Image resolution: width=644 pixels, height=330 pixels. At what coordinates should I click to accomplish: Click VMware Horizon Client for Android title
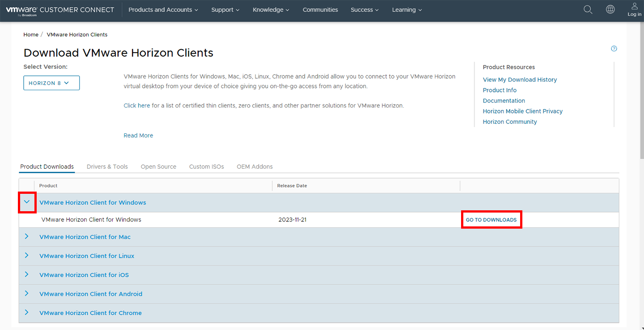click(x=91, y=294)
